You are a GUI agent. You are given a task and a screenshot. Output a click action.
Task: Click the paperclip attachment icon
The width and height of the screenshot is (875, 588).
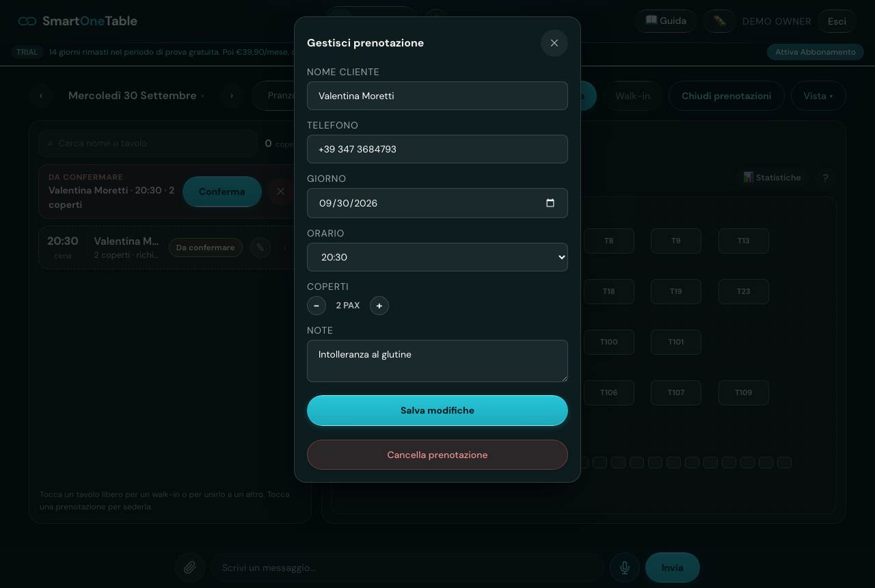(190, 567)
